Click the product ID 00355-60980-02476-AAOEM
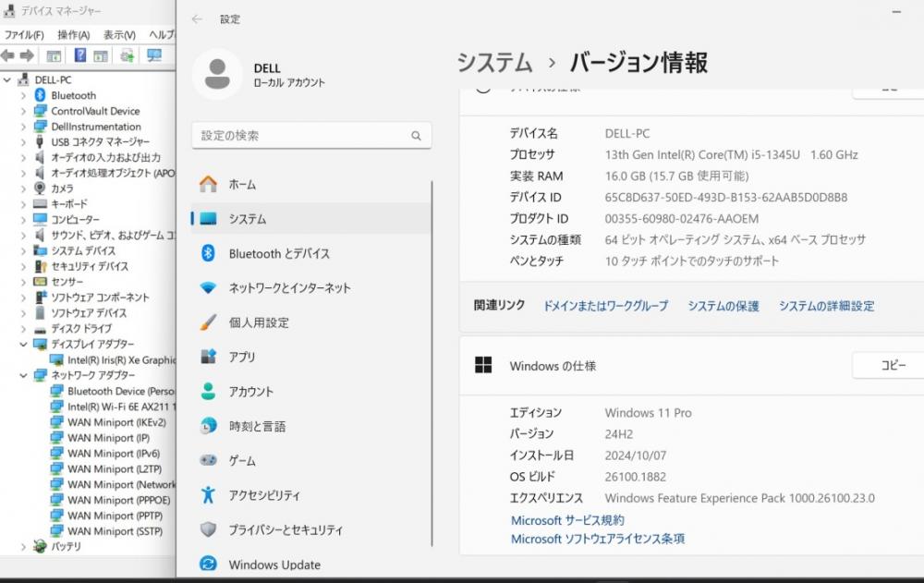This screenshot has width=924, height=583. [682, 219]
